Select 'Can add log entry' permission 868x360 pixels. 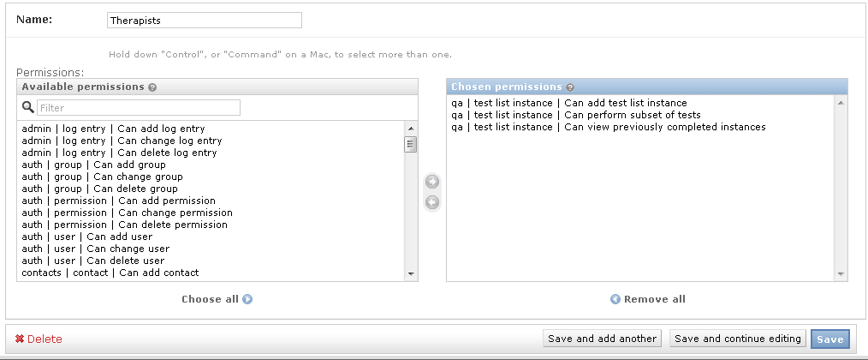(x=211, y=129)
